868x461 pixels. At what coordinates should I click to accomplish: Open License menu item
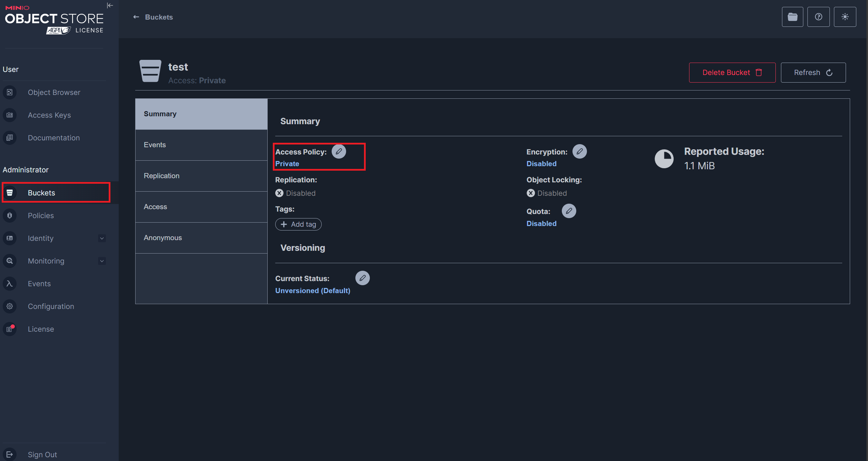tap(41, 329)
